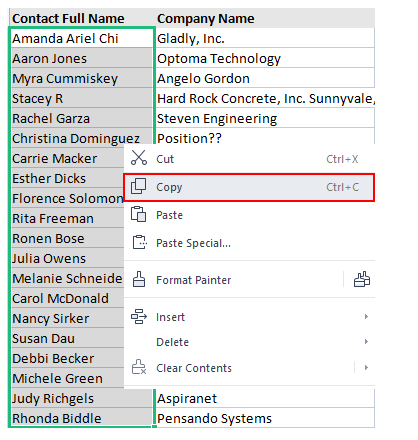The image size is (418, 440).
Task: Click the multiple Format Painter icon at right
Action: click(362, 279)
